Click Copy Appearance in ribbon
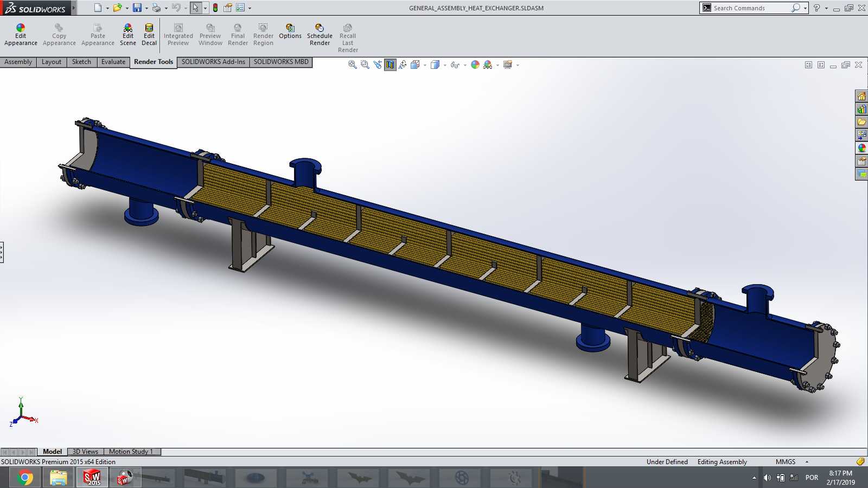This screenshot has height=488, width=868. [x=59, y=35]
